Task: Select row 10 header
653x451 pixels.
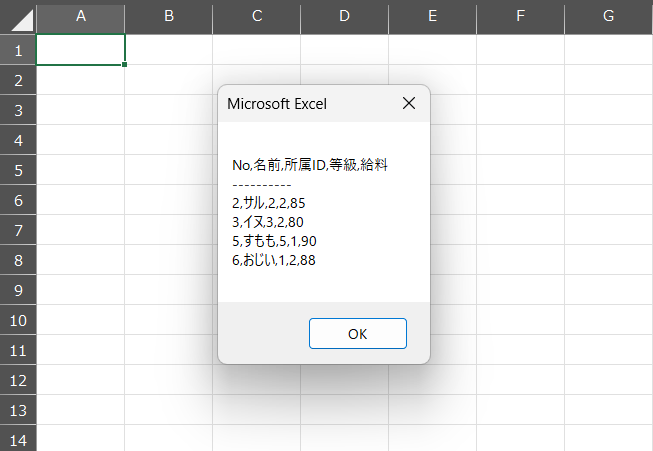Action: coord(18,320)
